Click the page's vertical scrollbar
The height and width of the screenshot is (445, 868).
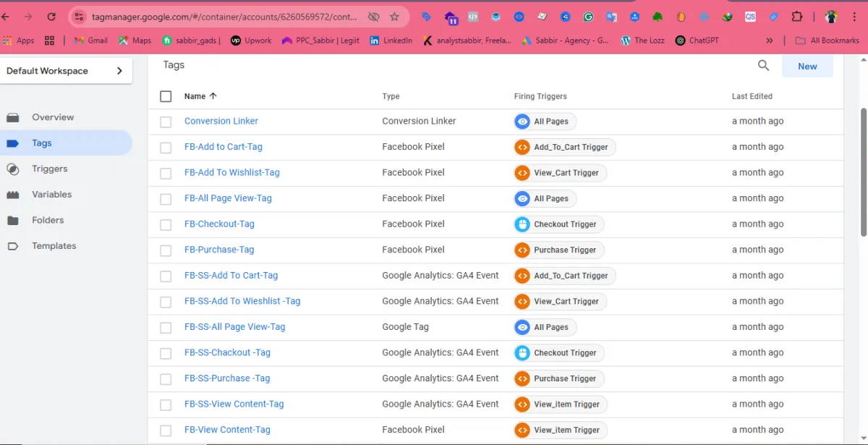(x=864, y=172)
